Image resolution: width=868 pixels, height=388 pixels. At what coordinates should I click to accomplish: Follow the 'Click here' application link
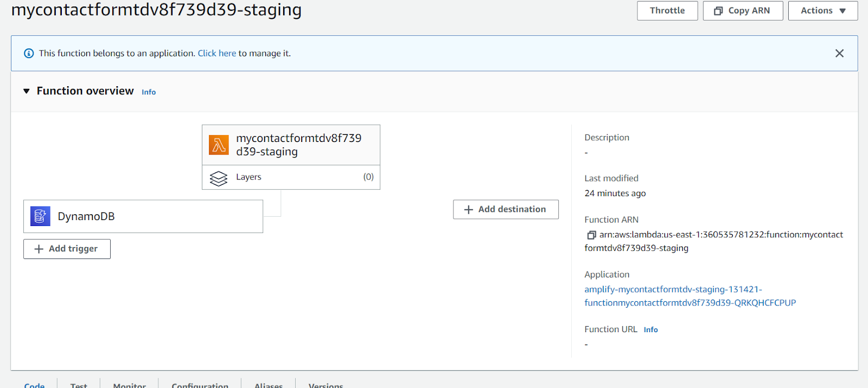point(217,53)
